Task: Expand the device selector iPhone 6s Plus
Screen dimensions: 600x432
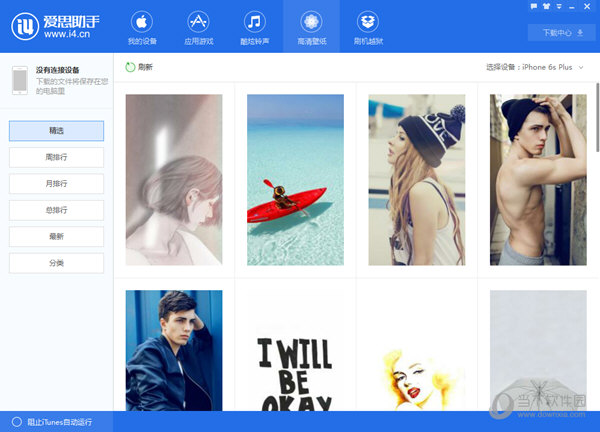Action: (x=535, y=67)
